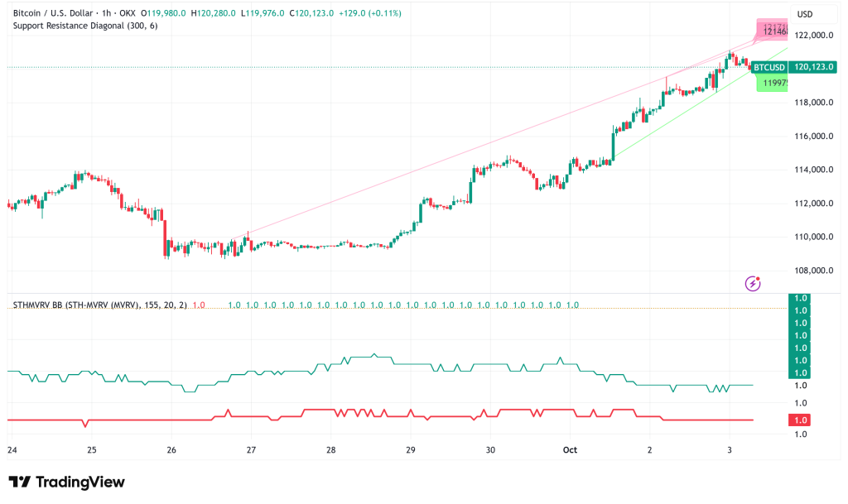Open Support Resistance Diagonal indicator settings
Viewport: 848px width, 504px height.
point(84,26)
